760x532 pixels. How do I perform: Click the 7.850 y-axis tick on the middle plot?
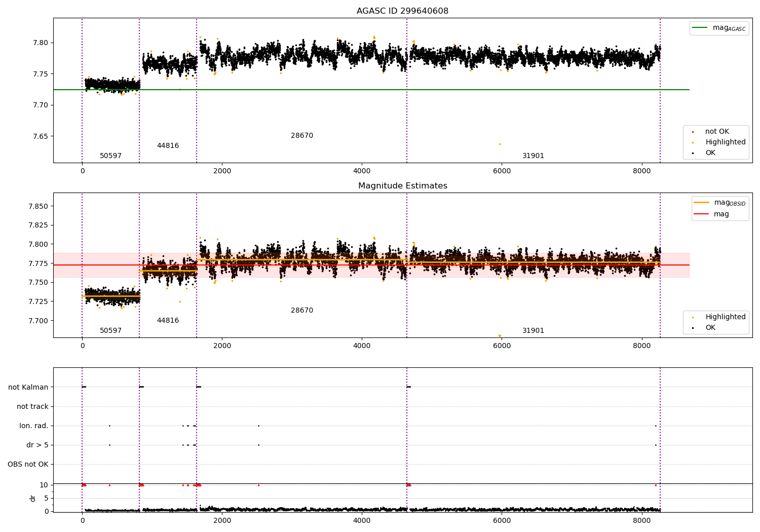click(x=38, y=206)
